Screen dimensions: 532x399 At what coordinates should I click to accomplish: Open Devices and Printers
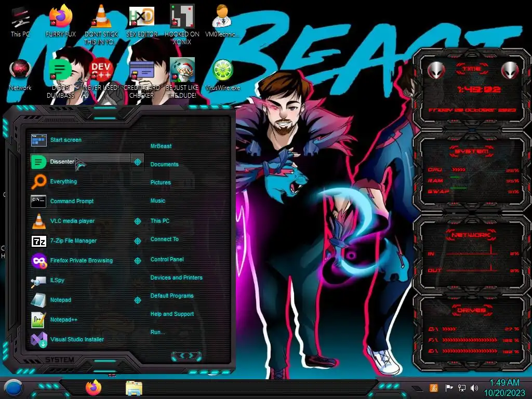[176, 277]
